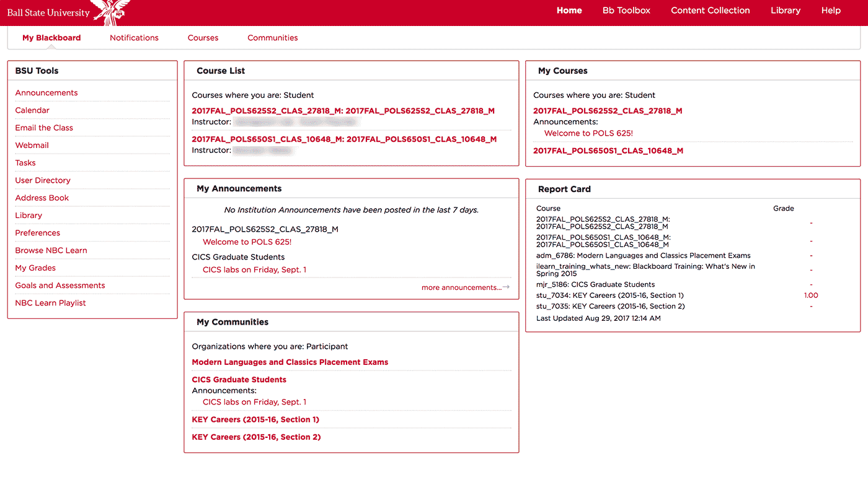Viewport: 868px width, 485px height.
Task: Click the Course List panel heading
Action: 221,71
